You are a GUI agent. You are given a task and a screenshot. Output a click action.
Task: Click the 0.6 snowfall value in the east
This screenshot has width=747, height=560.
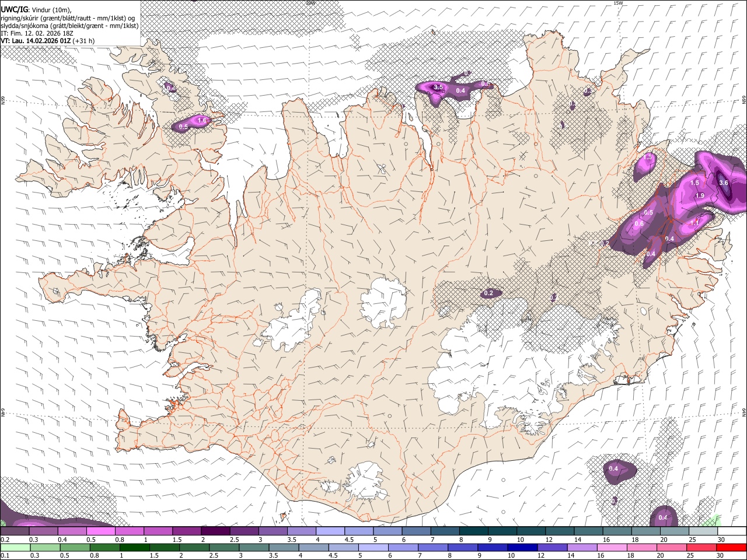639,223
